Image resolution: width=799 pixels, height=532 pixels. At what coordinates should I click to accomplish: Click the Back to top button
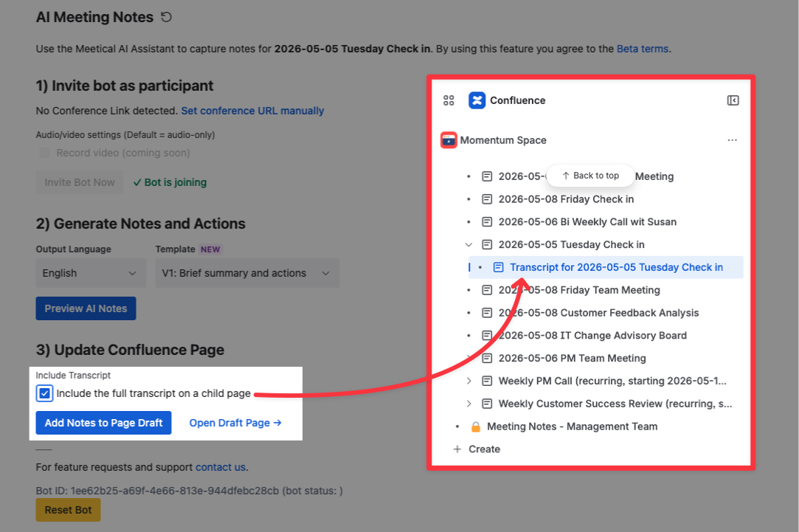[590, 176]
